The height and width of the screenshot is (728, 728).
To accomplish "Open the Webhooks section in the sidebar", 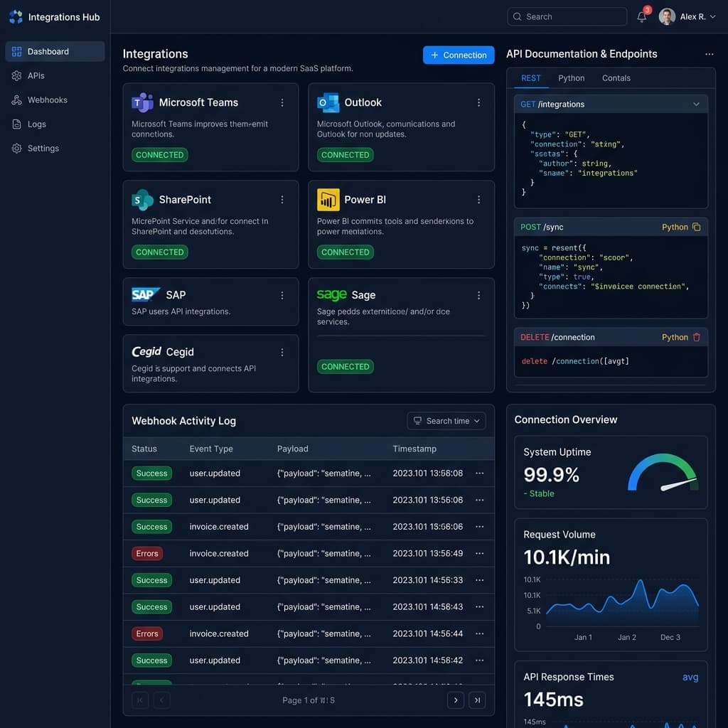I will (48, 100).
